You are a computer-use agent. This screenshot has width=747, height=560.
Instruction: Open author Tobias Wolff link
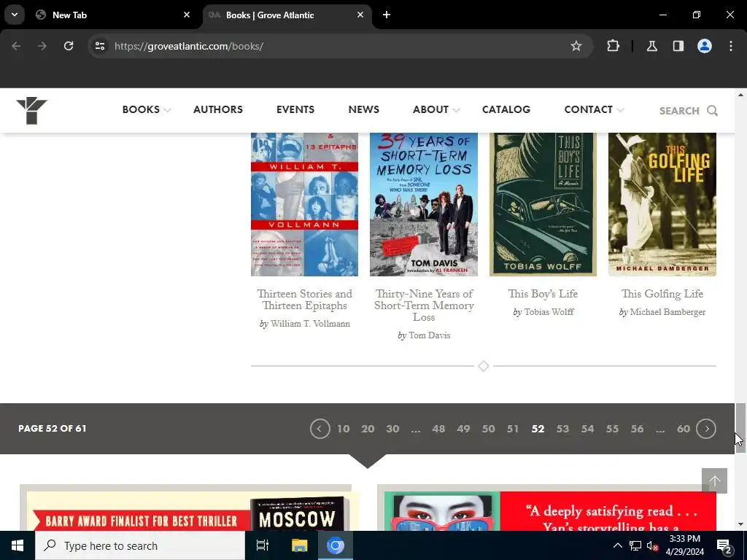(x=549, y=312)
